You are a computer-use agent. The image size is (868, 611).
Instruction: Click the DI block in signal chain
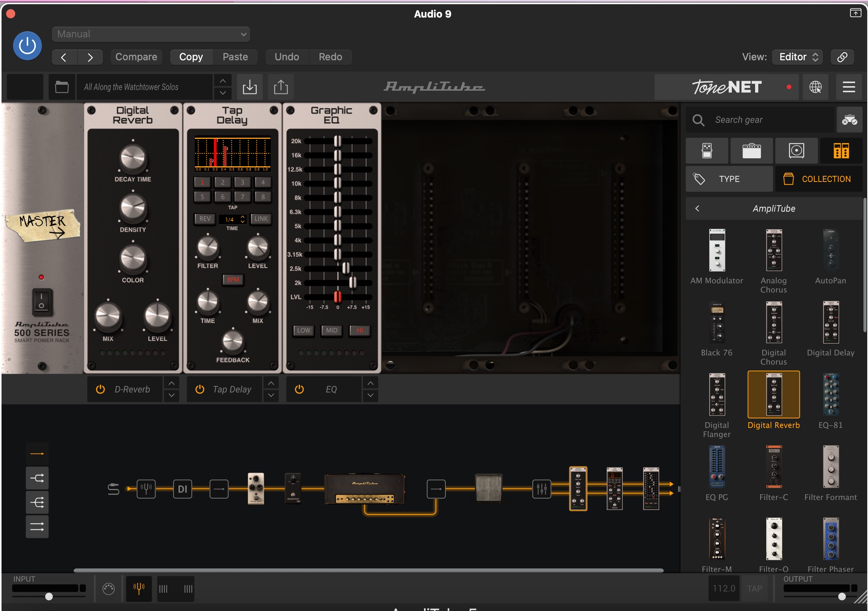click(183, 489)
